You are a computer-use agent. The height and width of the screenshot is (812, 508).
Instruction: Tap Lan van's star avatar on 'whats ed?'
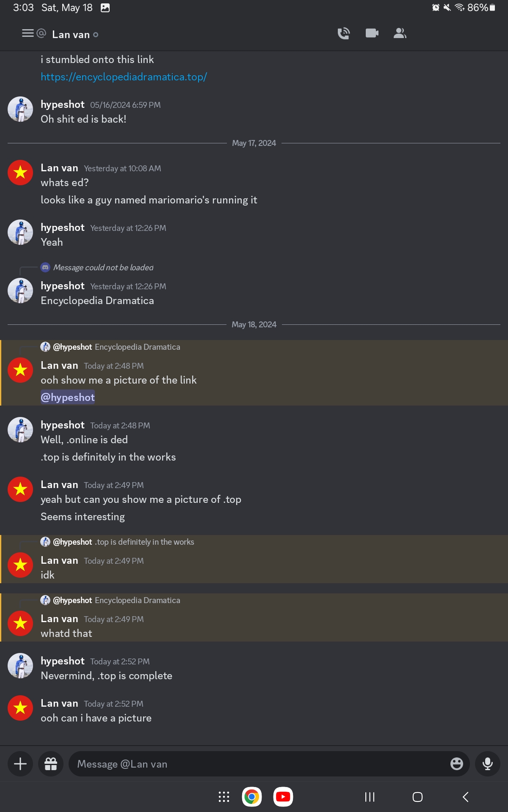coord(20,173)
